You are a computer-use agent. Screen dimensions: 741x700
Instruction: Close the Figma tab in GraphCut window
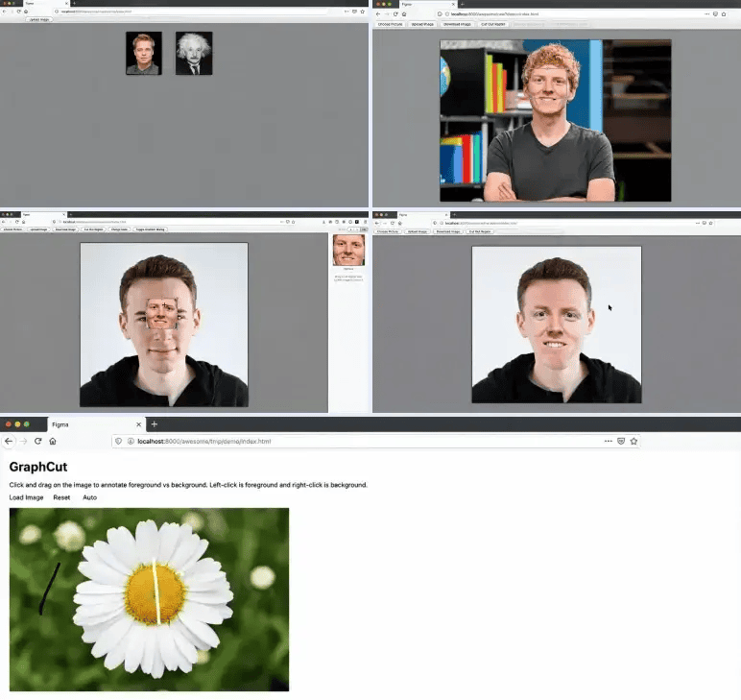pyautogui.click(x=138, y=424)
